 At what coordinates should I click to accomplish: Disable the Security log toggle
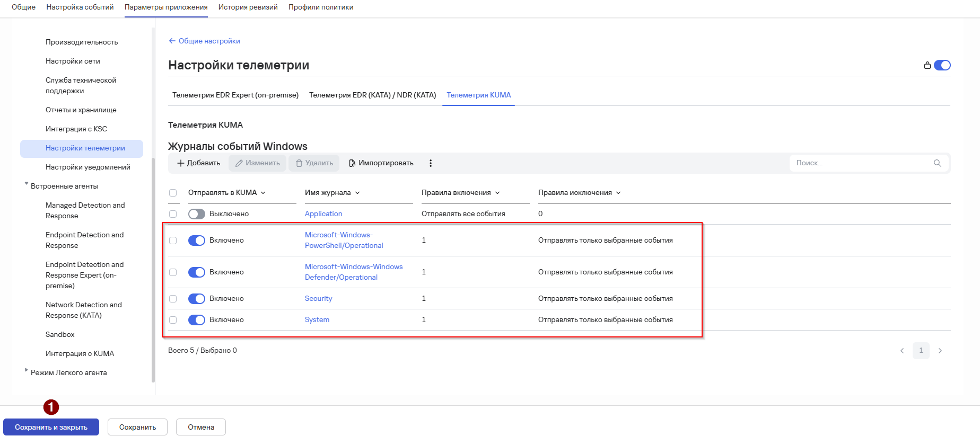197,299
